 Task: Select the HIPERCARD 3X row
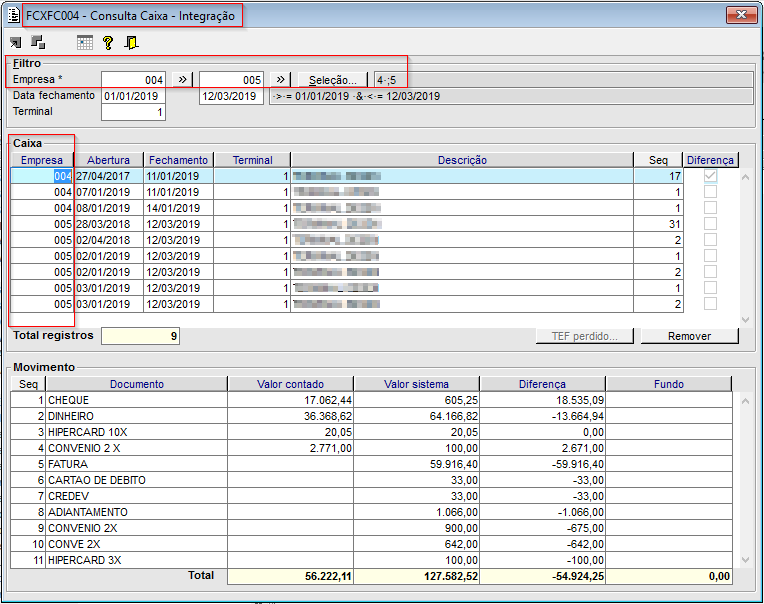(371, 560)
